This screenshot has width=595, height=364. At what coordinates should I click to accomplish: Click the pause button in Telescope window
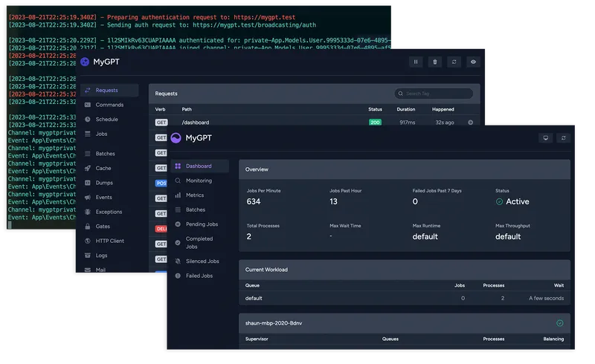click(x=416, y=62)
